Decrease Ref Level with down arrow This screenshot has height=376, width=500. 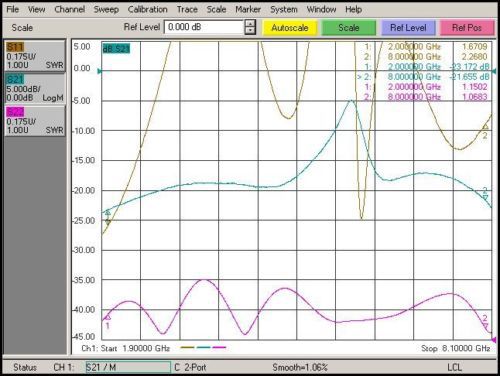coord(250,31)
